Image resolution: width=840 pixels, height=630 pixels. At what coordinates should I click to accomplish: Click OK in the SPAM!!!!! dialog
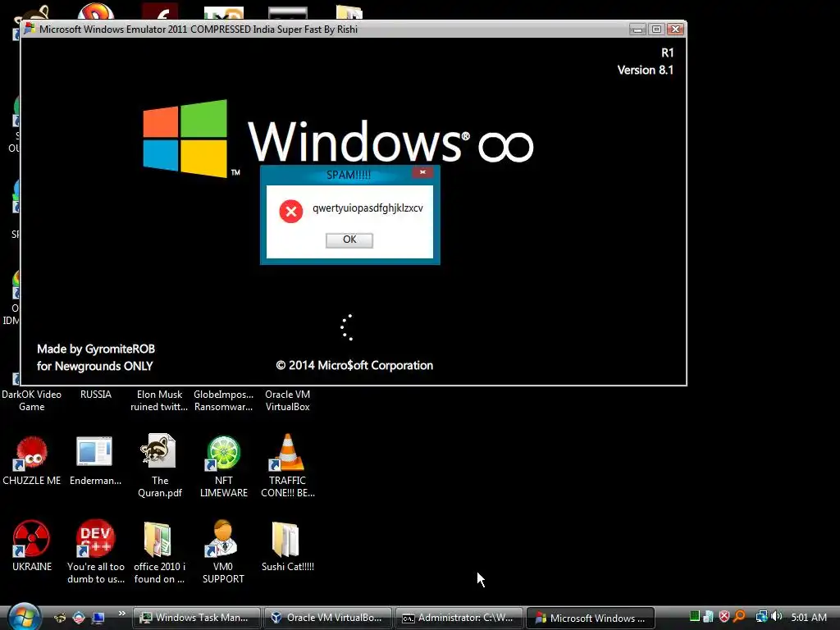click(349, 240)
